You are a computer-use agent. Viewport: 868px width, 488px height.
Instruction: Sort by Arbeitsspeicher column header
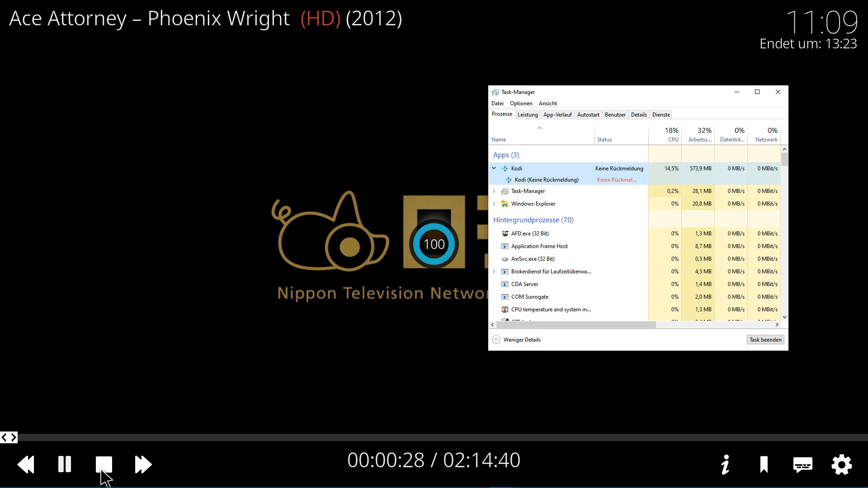click(698, 136)
